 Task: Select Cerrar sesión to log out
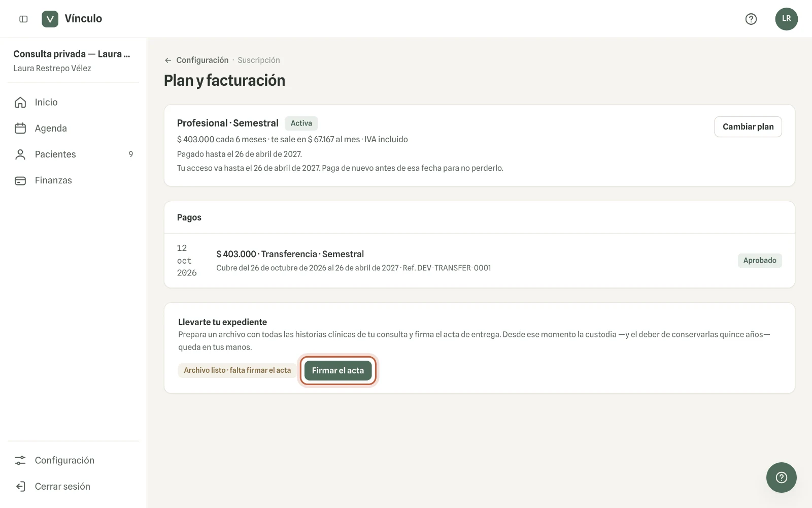(74, 486)
